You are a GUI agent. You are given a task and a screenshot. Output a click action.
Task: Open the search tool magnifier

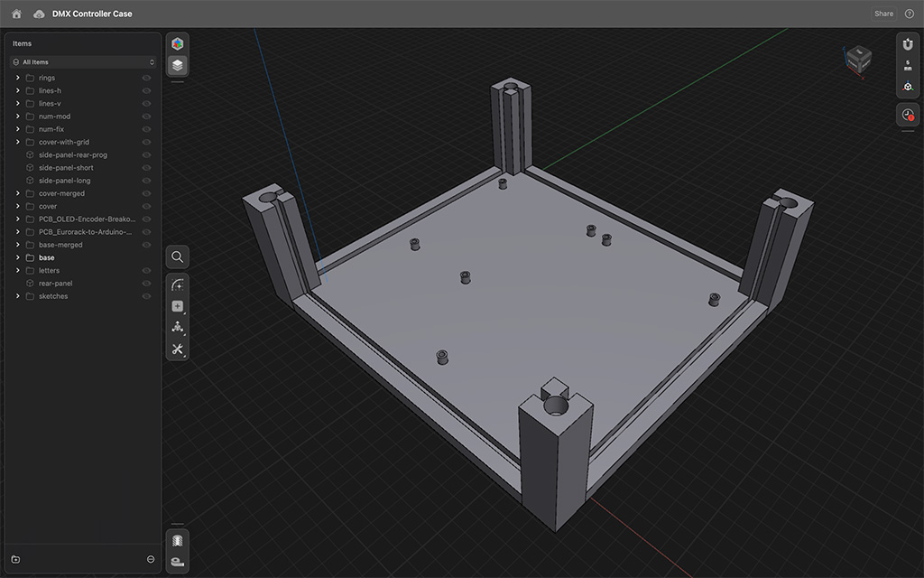(178, 257)
